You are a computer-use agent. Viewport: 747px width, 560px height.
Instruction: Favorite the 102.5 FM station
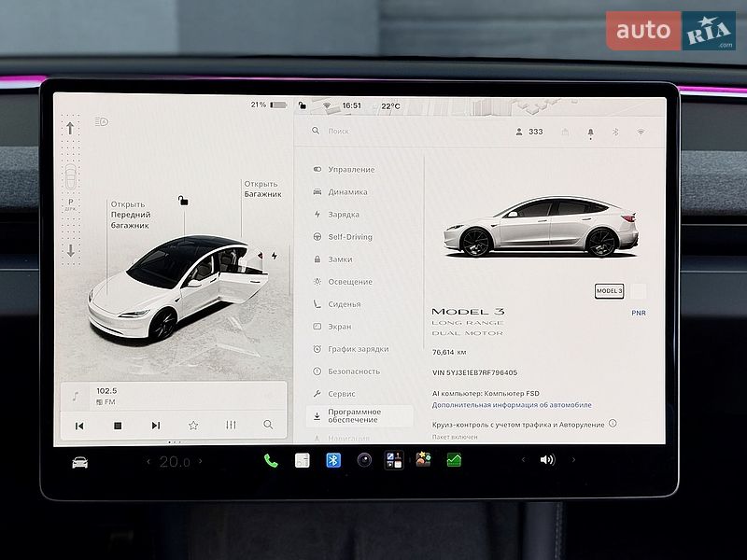[x=193, y=426]
